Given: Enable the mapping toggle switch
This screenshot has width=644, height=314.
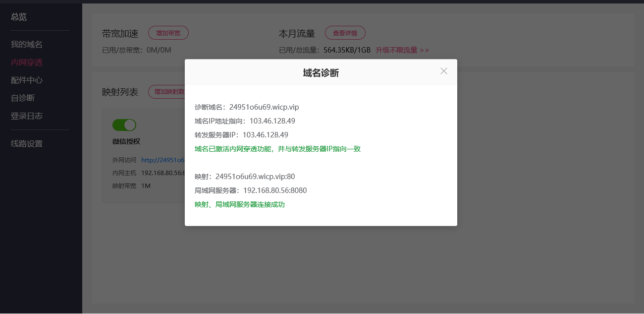Looking at the screenshot, I should (x=124, y=125).
